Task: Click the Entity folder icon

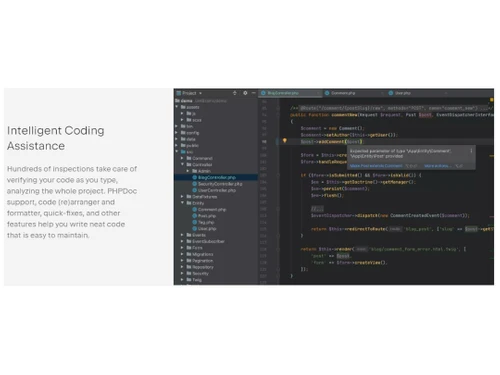Action: coord(189,203)
